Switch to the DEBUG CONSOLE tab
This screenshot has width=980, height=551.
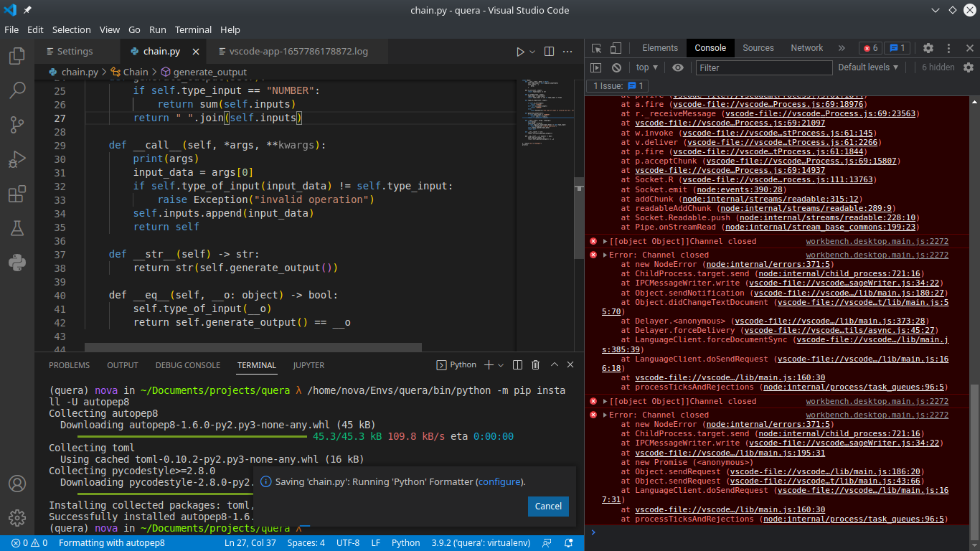coord(187,365)
